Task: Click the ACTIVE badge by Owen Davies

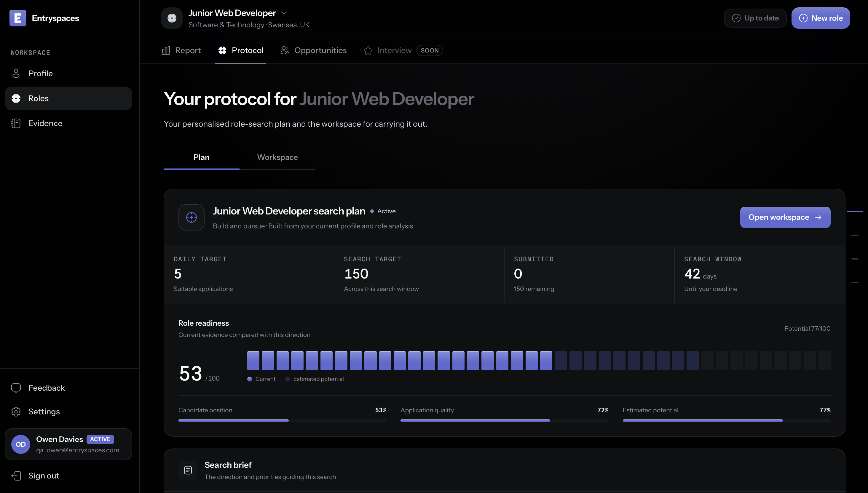Action: point(100,439)
